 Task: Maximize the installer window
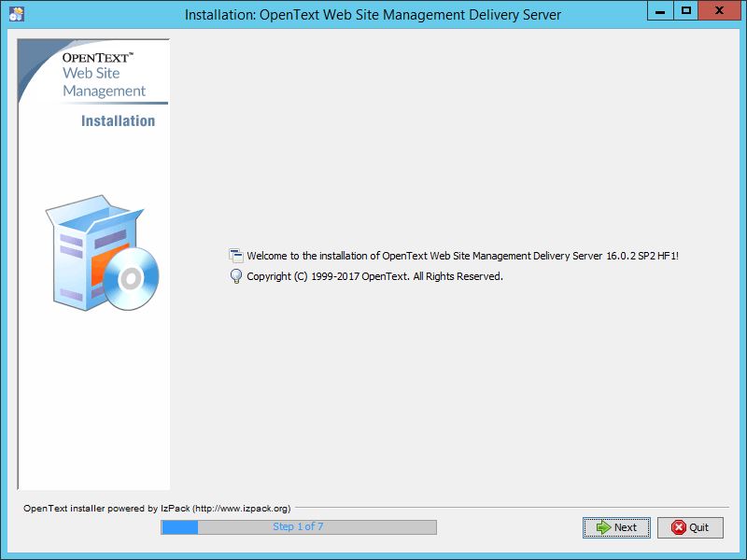(686, 10)
